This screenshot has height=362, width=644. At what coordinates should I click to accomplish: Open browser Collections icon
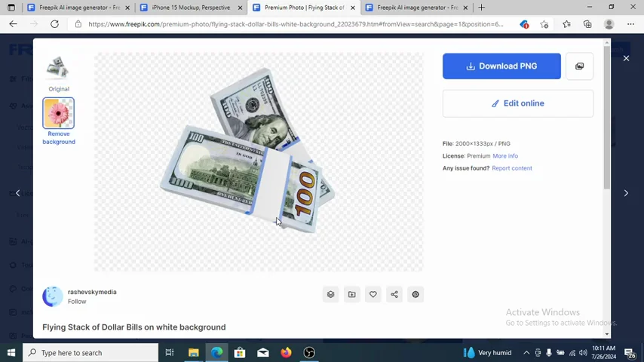tap(587, 24)
